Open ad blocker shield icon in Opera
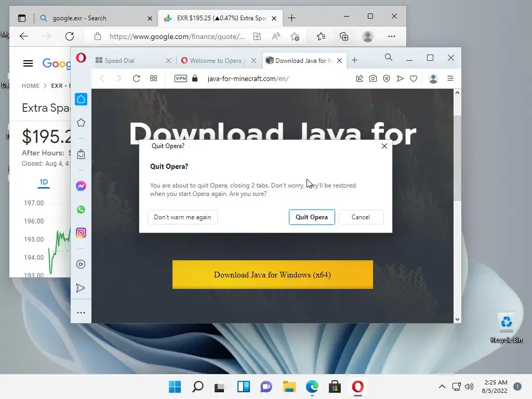Screen dimensions: 532x399 387,78
